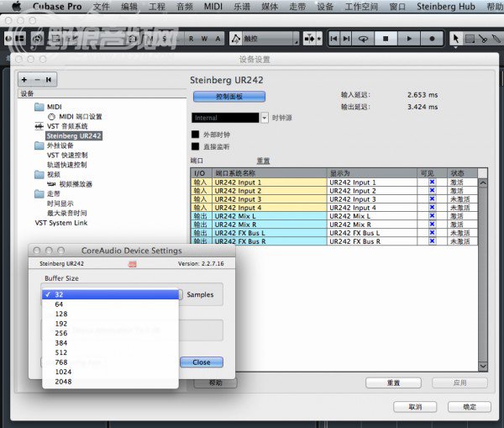Toggle visibility for UR242 Mix L
This screenshot has width=504, height=428.
point(432,215)
